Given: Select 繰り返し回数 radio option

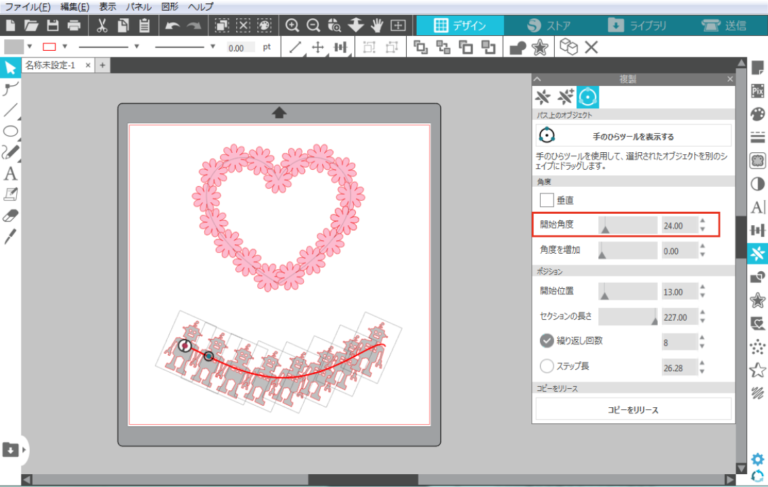Looking at the screenshot, I should [547, 341].
